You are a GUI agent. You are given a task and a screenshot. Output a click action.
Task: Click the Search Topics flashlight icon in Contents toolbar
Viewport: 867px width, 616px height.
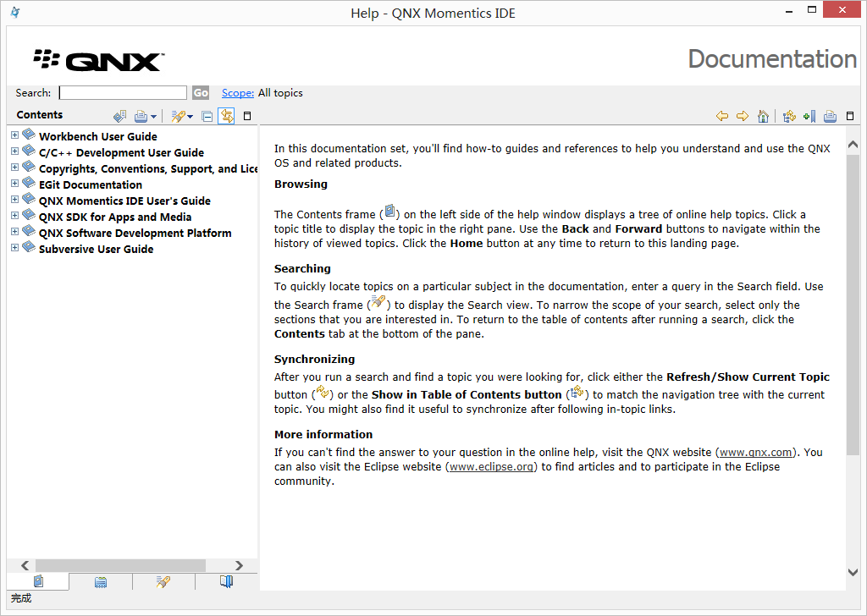(x=178, y=116)
